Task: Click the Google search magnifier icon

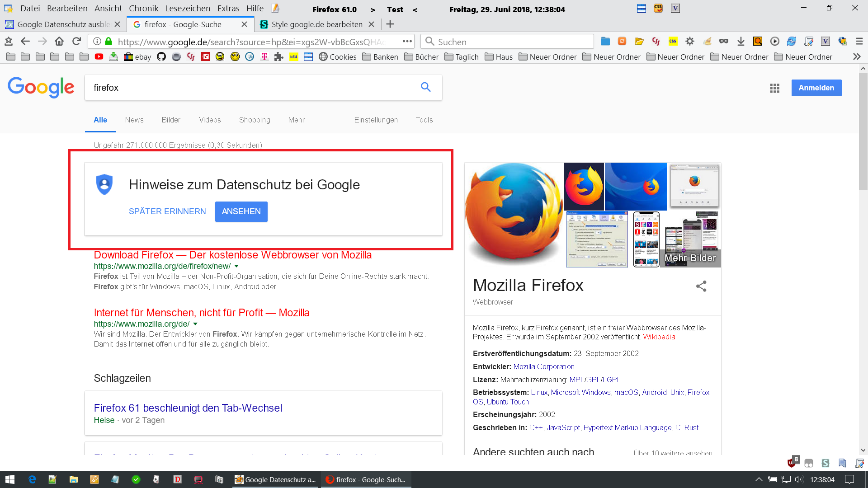Action: point(425,87)
